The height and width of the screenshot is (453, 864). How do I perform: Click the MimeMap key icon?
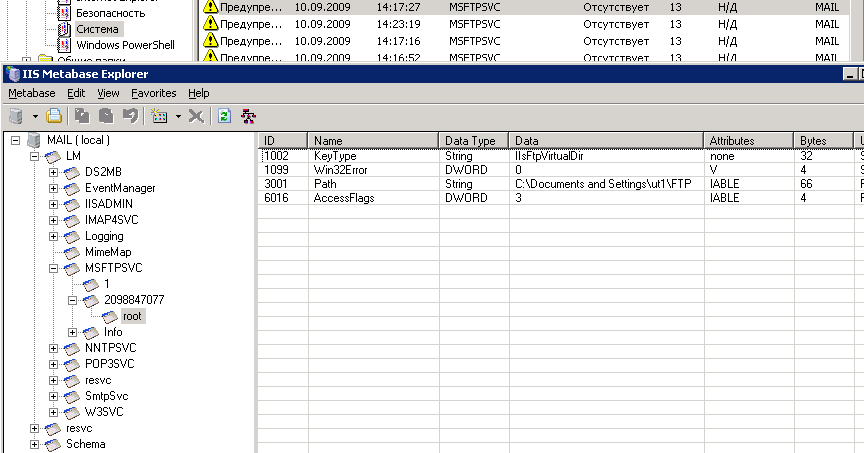(72, 252)
